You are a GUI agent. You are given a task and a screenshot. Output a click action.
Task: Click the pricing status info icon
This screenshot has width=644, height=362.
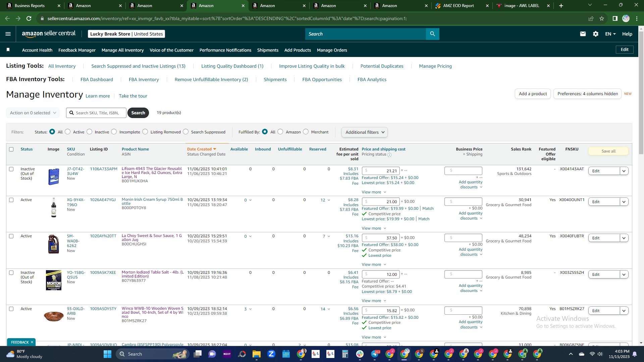coord(389,155)
